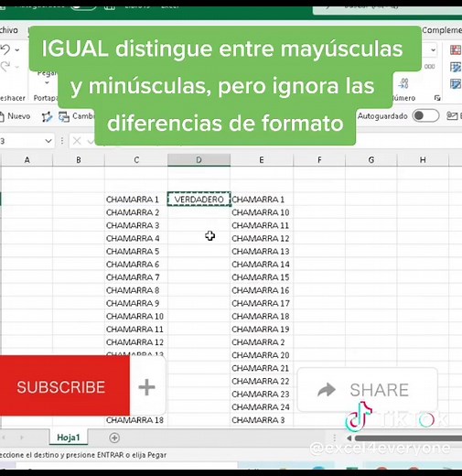Click the conditional formatting icon top right
The image size is (462, 476).
[456, 49]
